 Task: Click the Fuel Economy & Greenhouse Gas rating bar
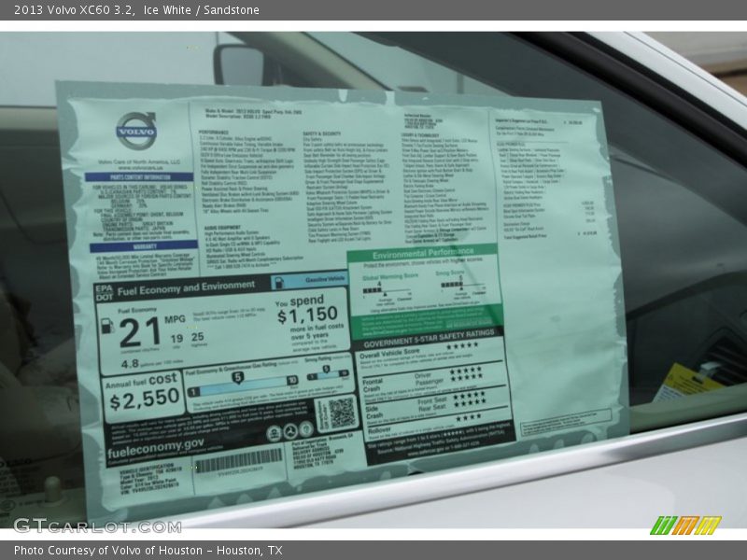point(242,382)
